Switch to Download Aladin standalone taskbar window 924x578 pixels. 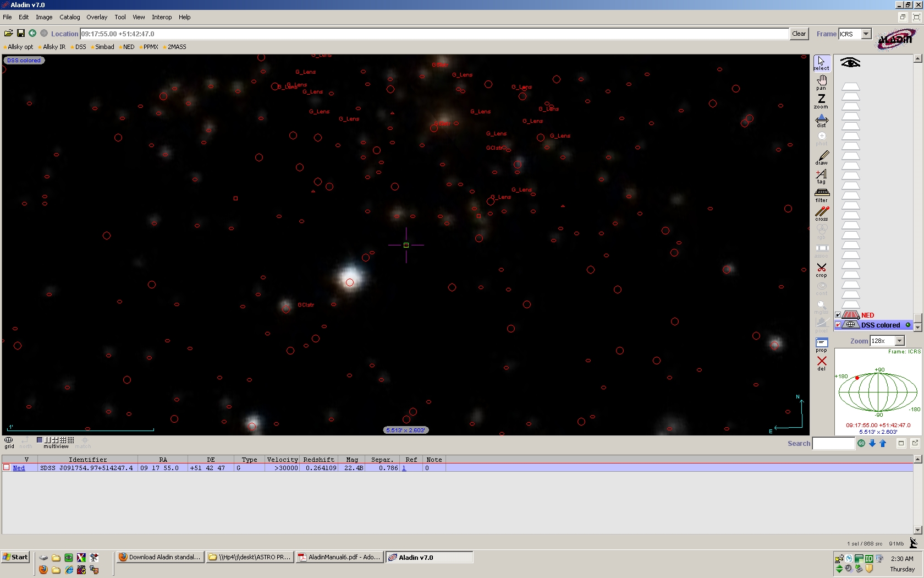(x=160, y=557)
